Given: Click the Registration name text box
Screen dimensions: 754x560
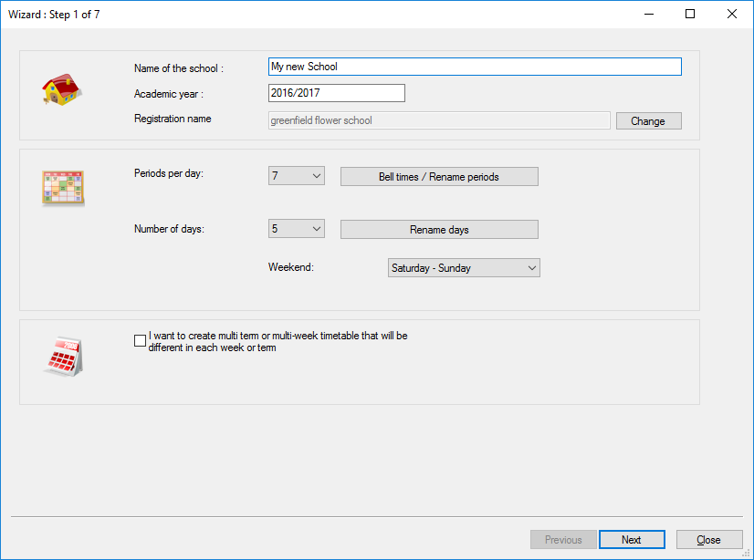Looking at the screenshot, I should click(x=439, y=120).
